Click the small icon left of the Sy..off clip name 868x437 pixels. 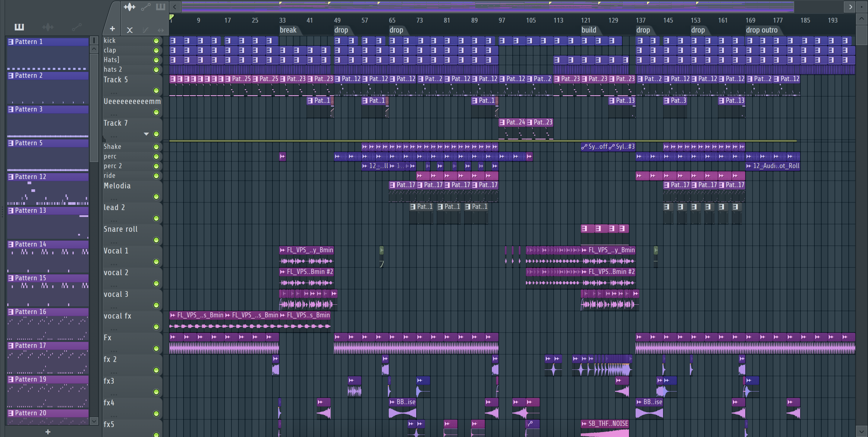pos(584,147)
